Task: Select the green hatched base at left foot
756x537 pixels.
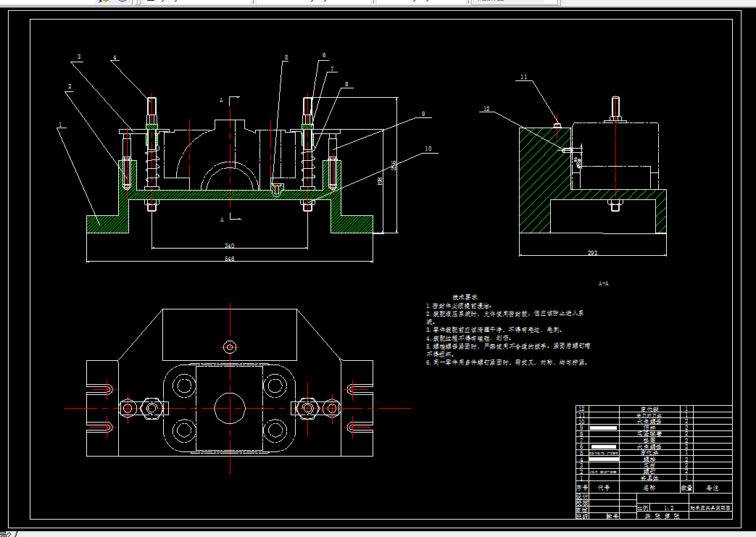Action: click(107, 224)
